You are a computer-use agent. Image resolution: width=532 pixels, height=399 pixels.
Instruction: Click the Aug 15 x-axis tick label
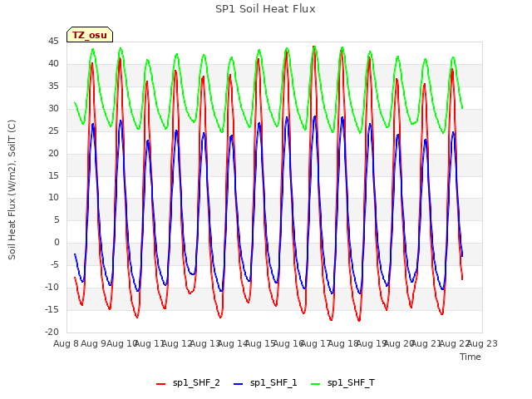(x=260, y=343)
